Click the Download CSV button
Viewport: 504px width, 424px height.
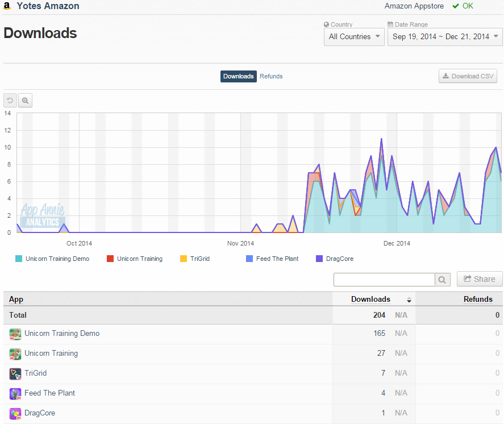click(468, 76)
